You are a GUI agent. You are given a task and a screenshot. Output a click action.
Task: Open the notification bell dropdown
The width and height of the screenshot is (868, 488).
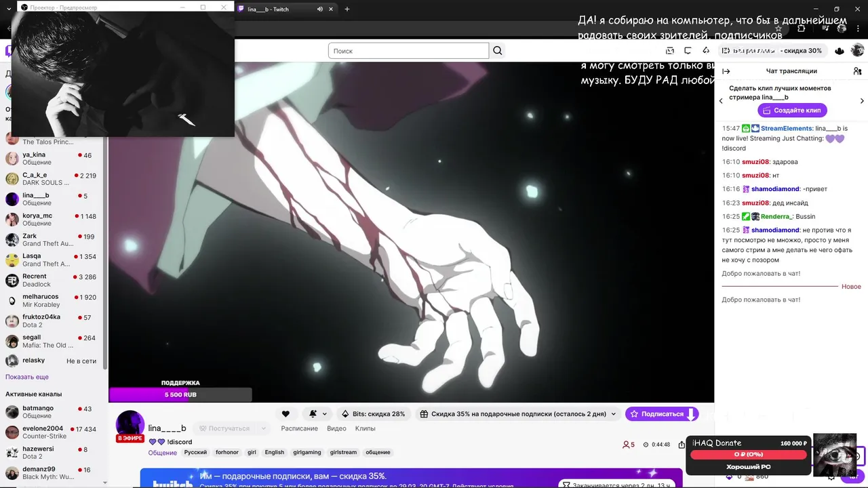coord(317,413)
